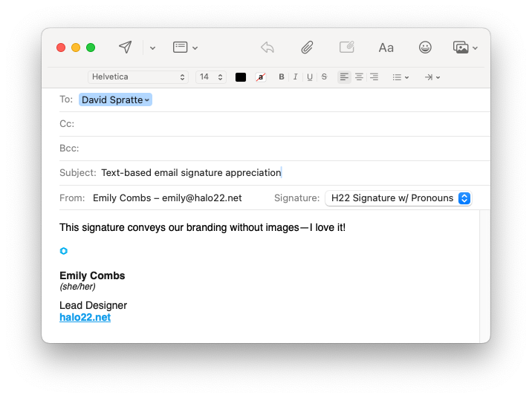Open the list style dropdown

coord(400,77)
